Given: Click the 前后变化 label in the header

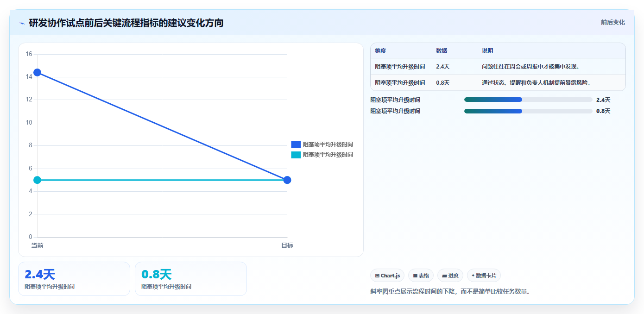Looking at the screenshot, I should click(612, 22).
